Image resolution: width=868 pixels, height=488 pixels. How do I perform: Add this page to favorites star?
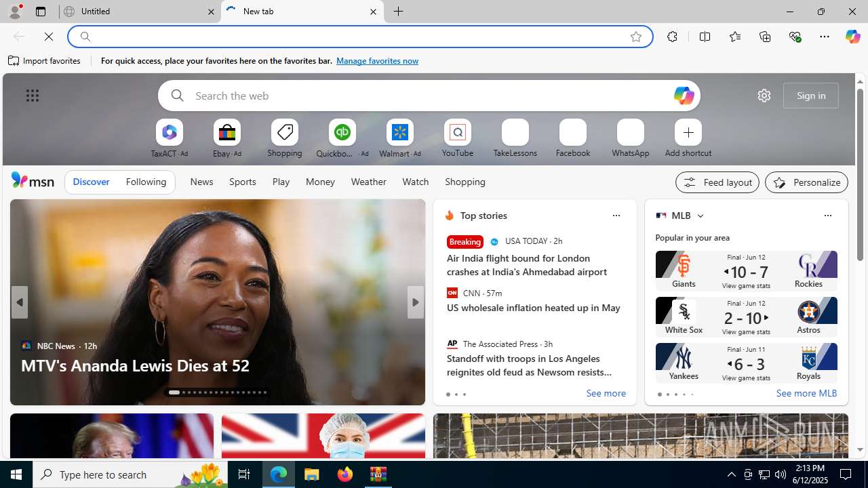click(635, 37)
